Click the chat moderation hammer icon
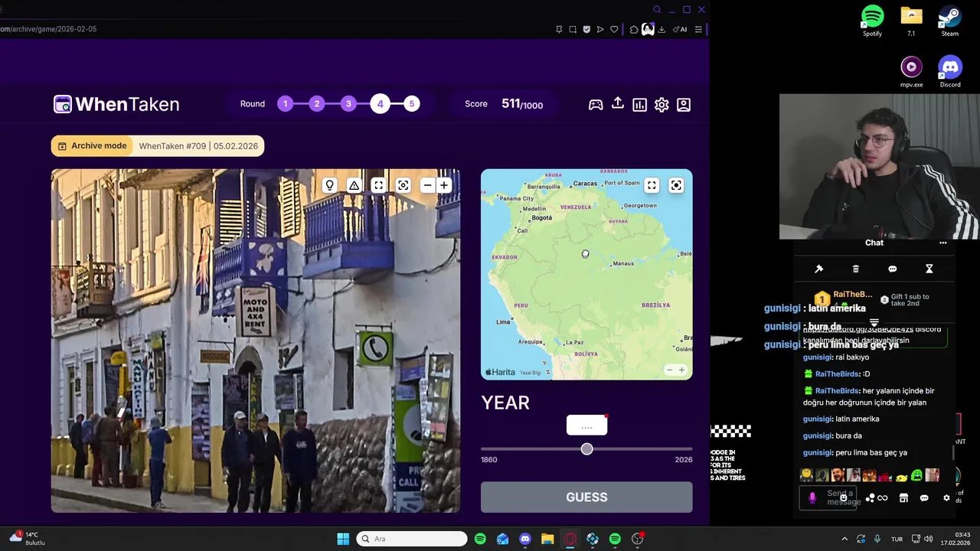Viewport: 980px width, 551px height. tap(818, 269)
